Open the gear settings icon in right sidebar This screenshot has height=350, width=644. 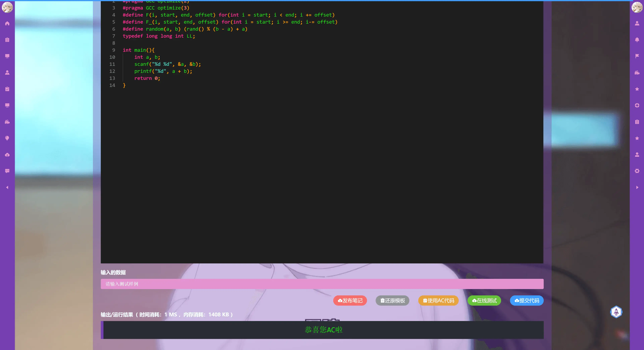tap(637, 171)
